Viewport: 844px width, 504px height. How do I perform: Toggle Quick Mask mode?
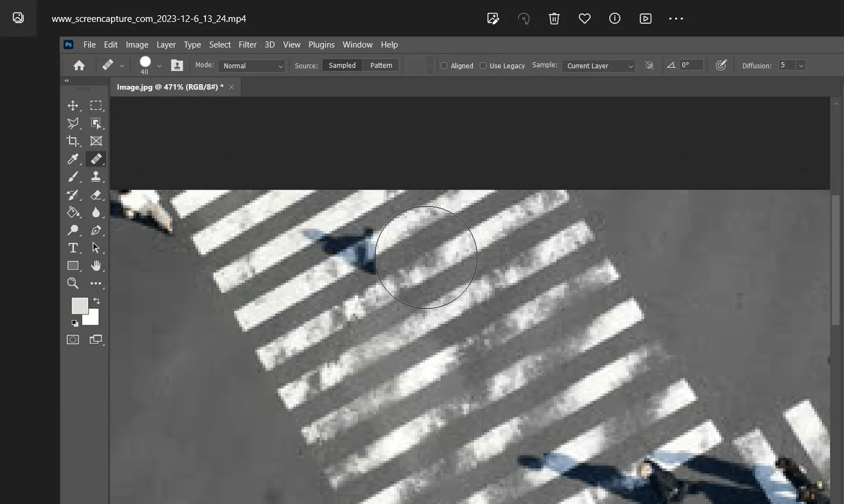[73, 339]
